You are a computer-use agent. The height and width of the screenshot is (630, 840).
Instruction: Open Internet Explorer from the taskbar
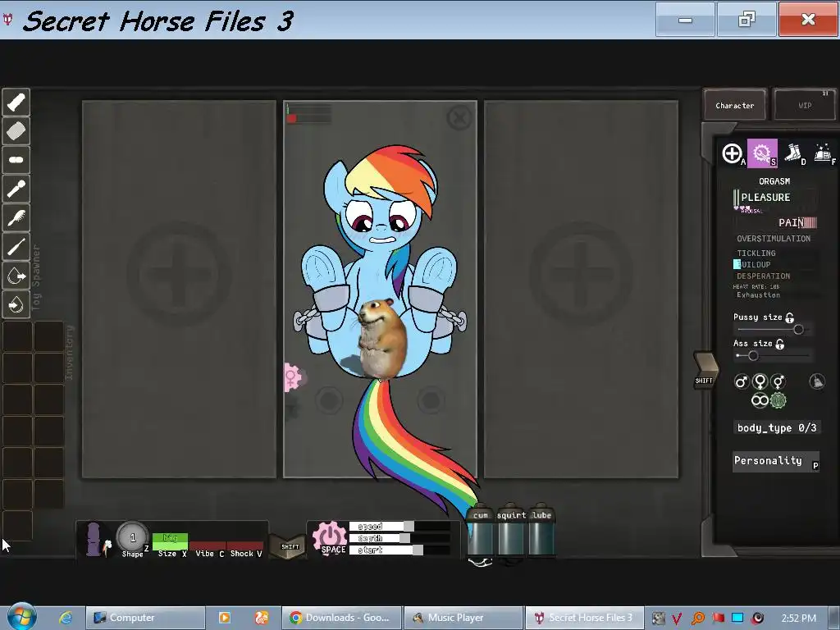(x=66, y=618)
